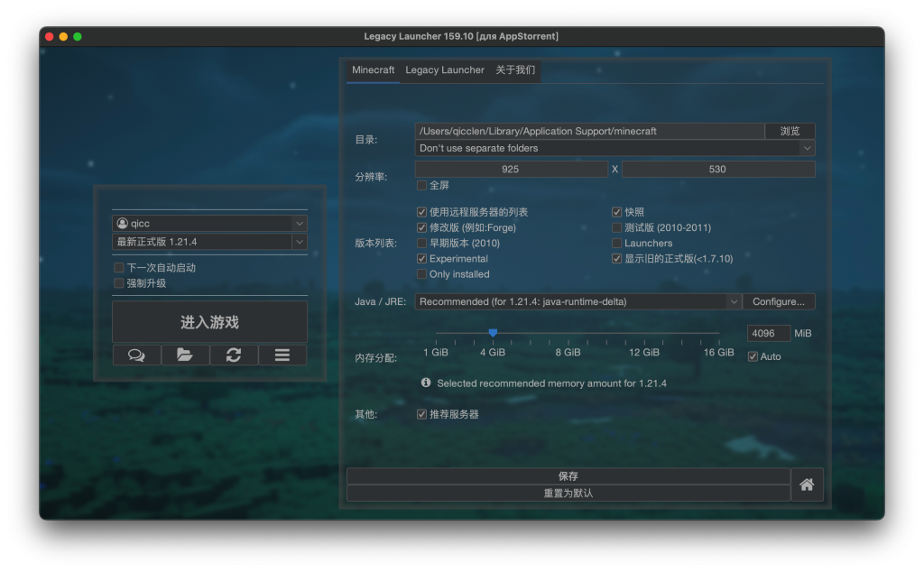This screenshot has width=924, height=572.
Task: Click the 进入游戏 play button
Action: point(209,322)
